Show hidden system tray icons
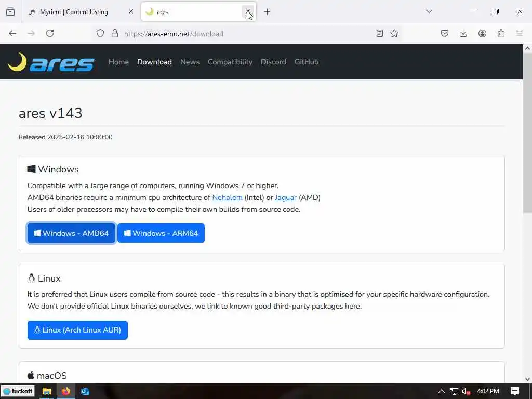The image size is (532, 399). [x=442, y=391]
